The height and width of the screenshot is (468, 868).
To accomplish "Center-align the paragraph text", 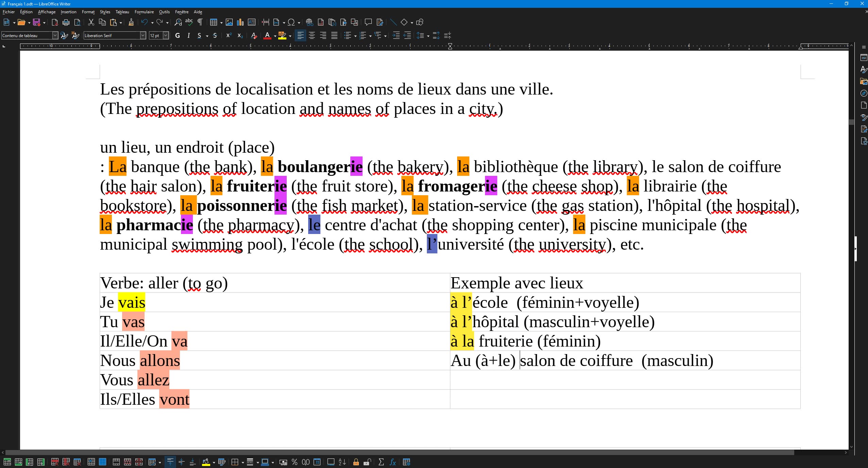I will click(312, 35).
